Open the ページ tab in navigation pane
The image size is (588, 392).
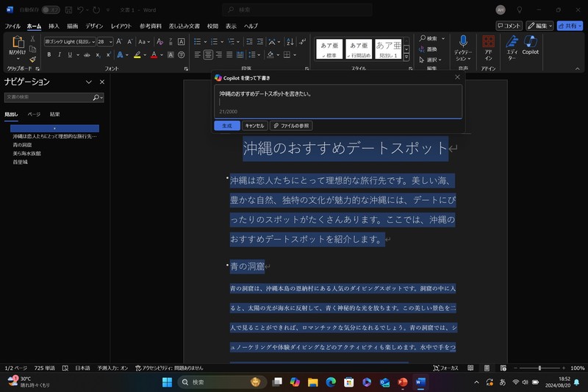point(34,114)
